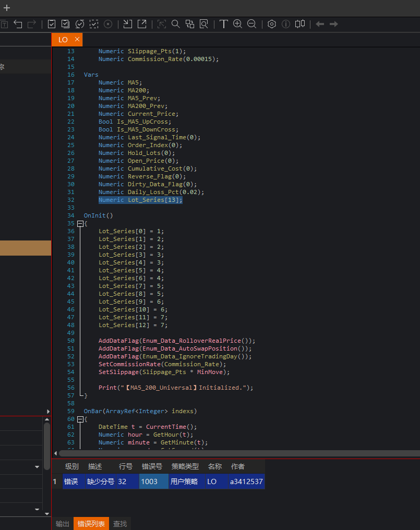The width and height of the screenshot is (420, 530).
Task: Click the magnifier search icon in toolbar
Action: coord(176,24)
